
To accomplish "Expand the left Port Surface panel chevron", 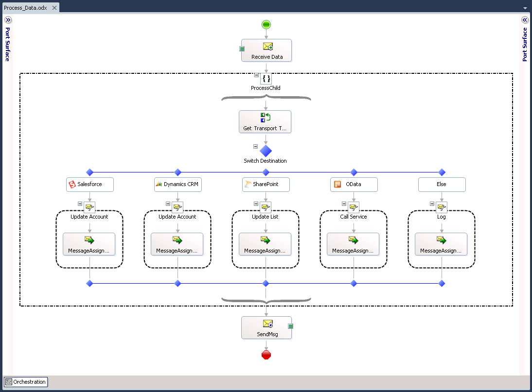I will pos(8,20).
